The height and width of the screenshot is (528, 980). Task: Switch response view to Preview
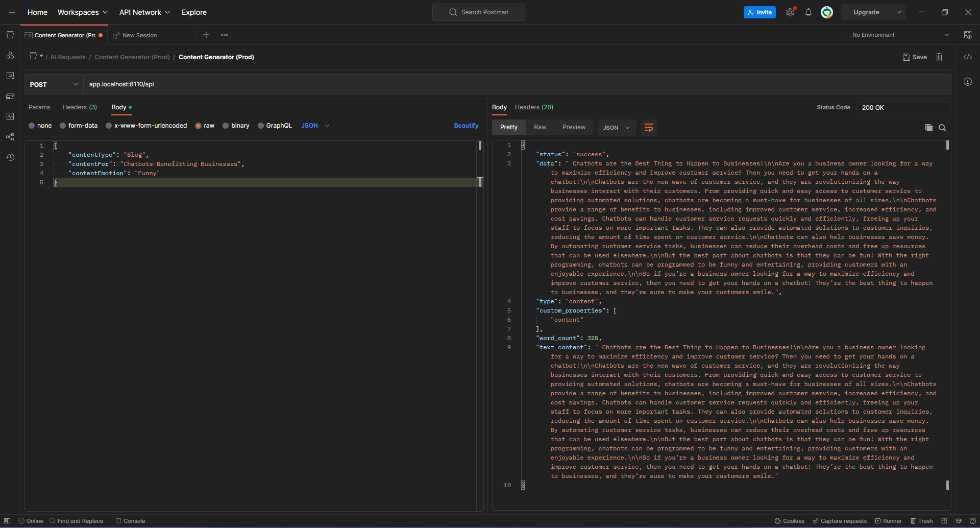pyautogui.click(x=574, y=127)
